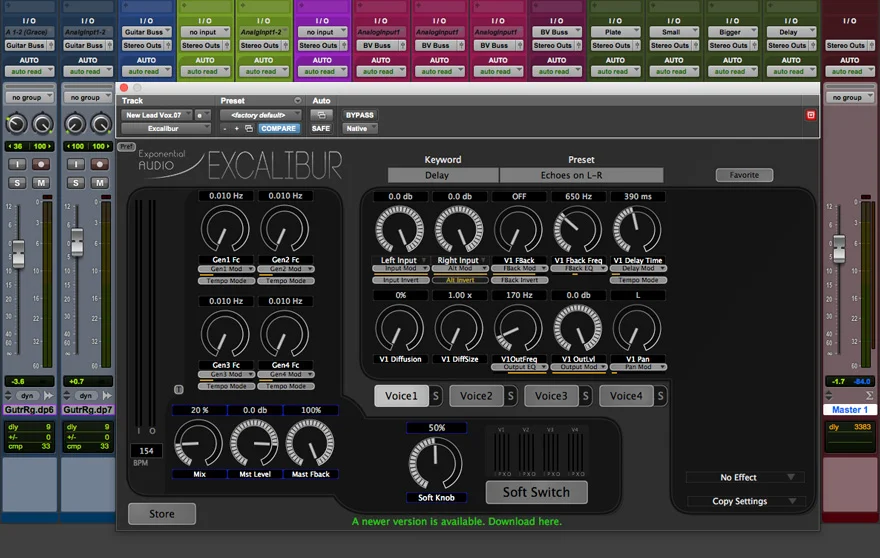The image size is (880, 558).
Task: Click the Master 1 volume fader
Action: (839, 249)
